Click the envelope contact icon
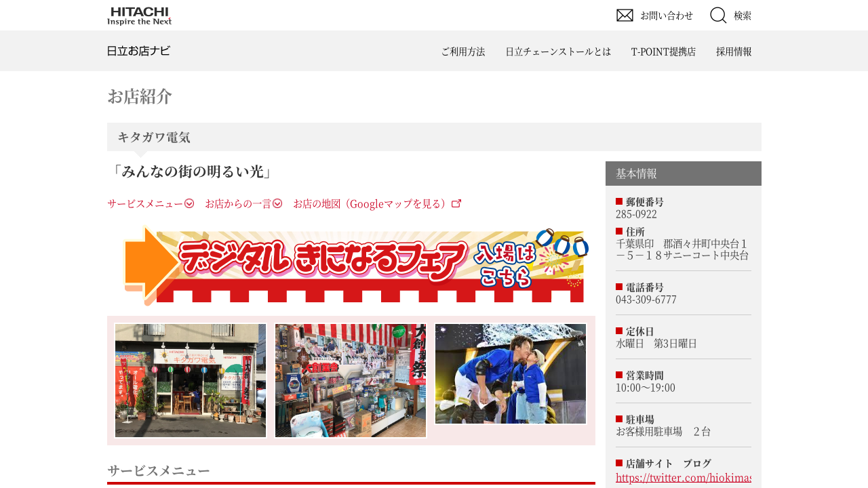This screenshot has height=488, width=868. click(625, 15)
